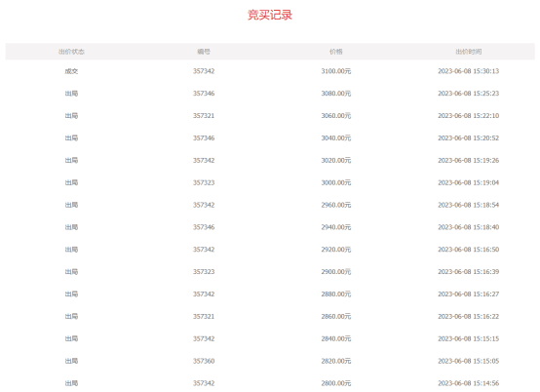
Task: Click bidder number 357360
Action: (x=204, y=361)
